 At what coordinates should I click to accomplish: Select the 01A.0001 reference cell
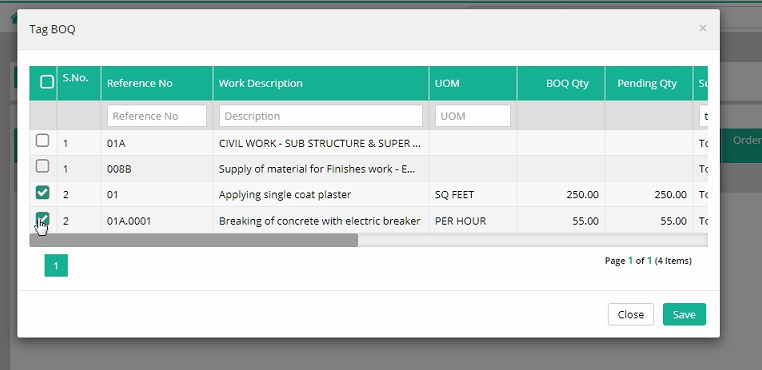(x=129, y=221)
